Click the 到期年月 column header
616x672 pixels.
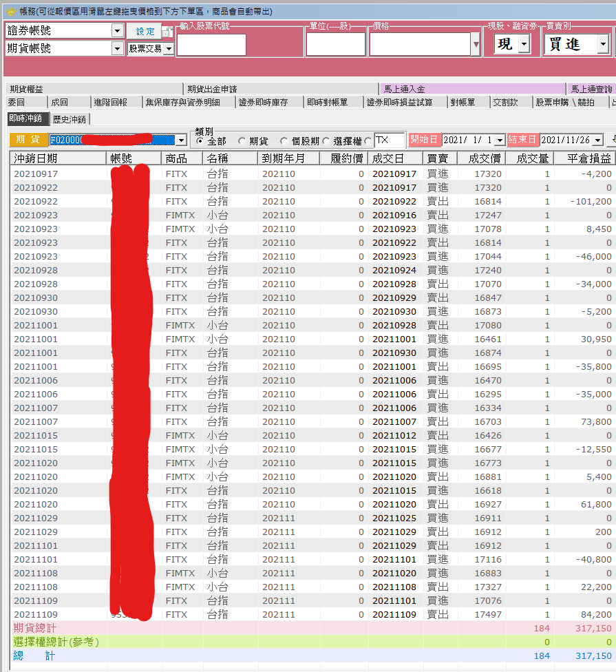point(289,158)
